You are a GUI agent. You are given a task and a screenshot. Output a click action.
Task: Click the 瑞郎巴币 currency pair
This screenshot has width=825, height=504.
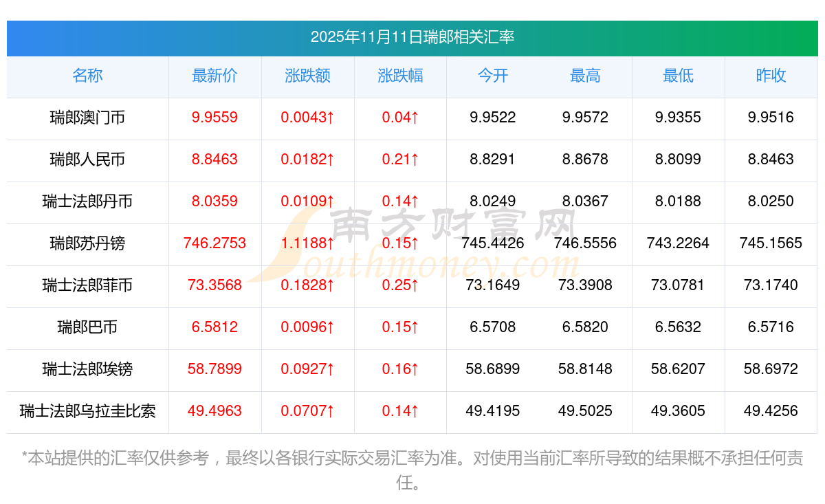click(87, 327)
